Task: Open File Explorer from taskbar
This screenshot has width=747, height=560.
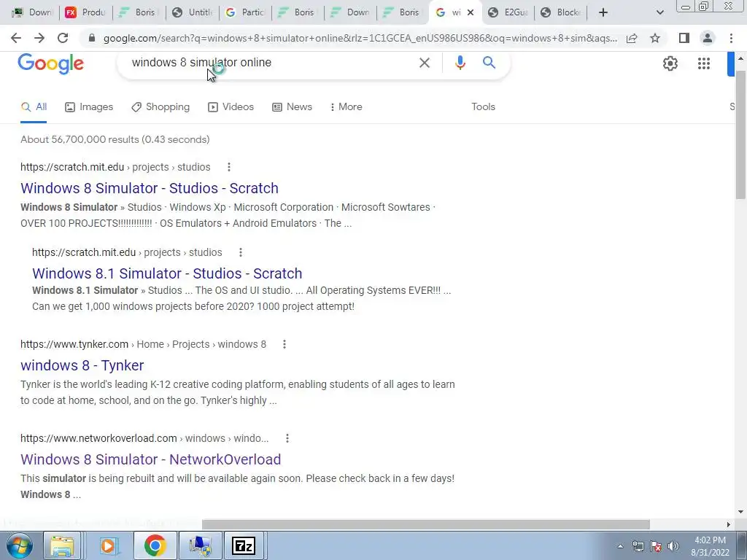Action: point(63,545)
